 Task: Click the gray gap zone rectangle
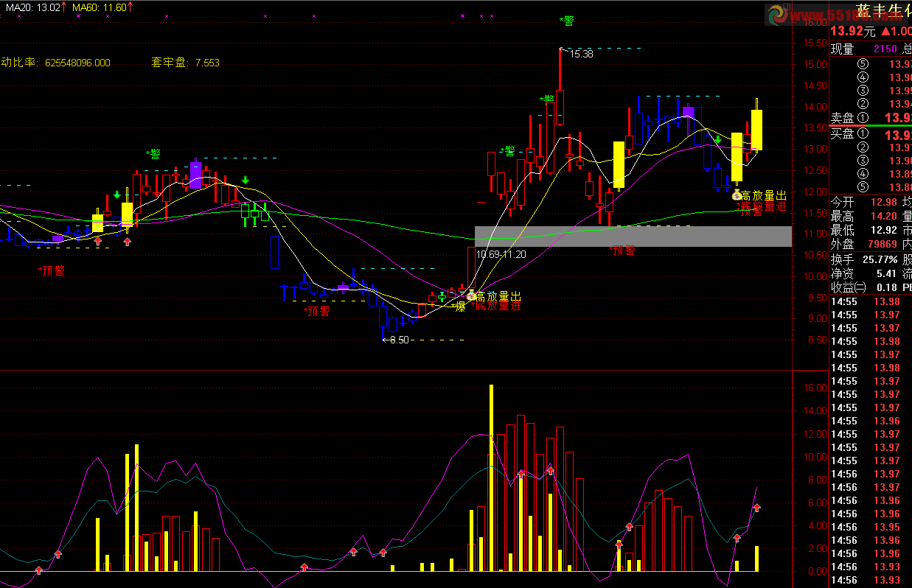coord(633,236)
